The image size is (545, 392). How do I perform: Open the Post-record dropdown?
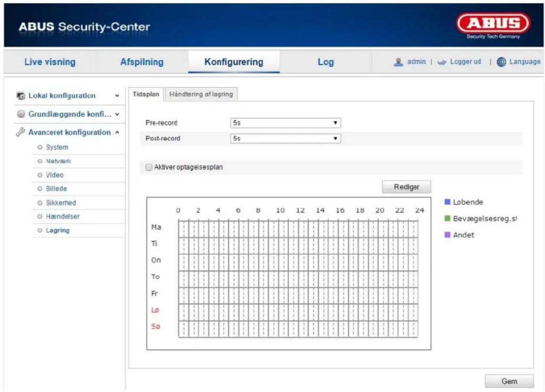click(285, 139)
